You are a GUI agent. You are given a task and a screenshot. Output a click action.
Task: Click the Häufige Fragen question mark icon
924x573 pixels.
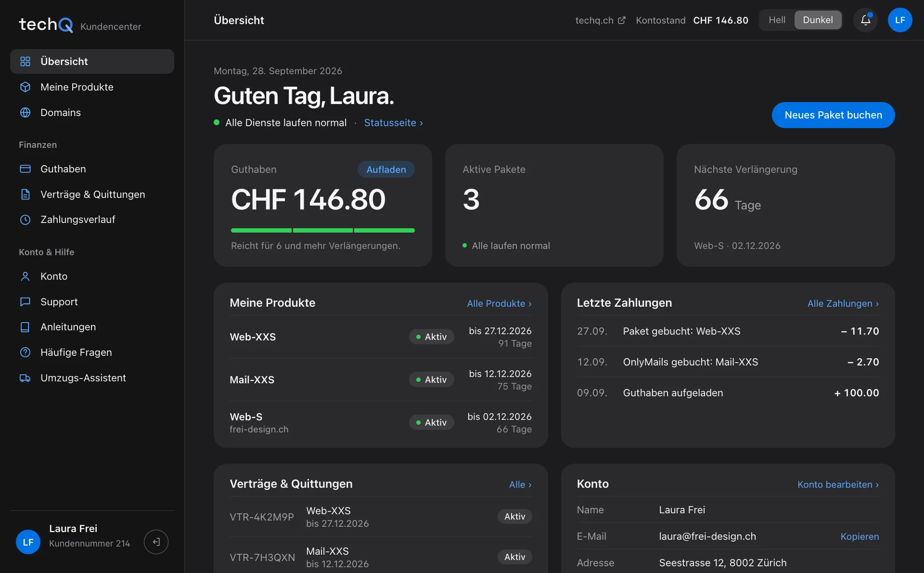tap(25, 352)
